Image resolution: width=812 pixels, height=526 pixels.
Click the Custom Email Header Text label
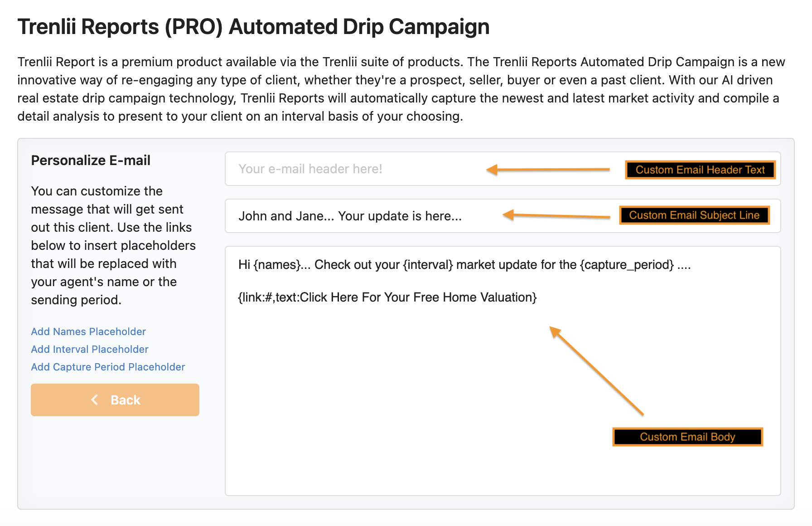700,170
